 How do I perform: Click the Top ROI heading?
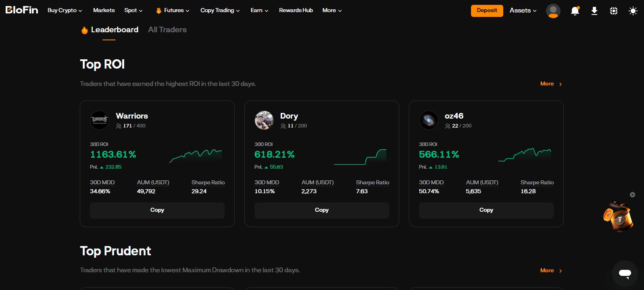coord(102,64)
